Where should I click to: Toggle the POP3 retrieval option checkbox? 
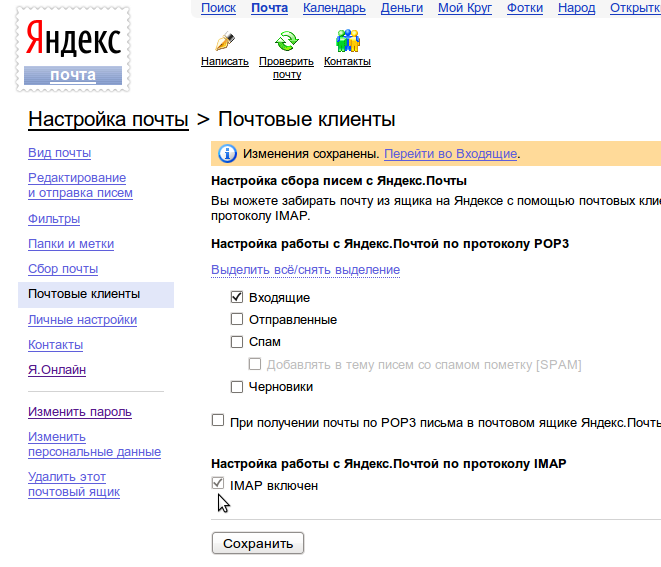coord(218,420)
